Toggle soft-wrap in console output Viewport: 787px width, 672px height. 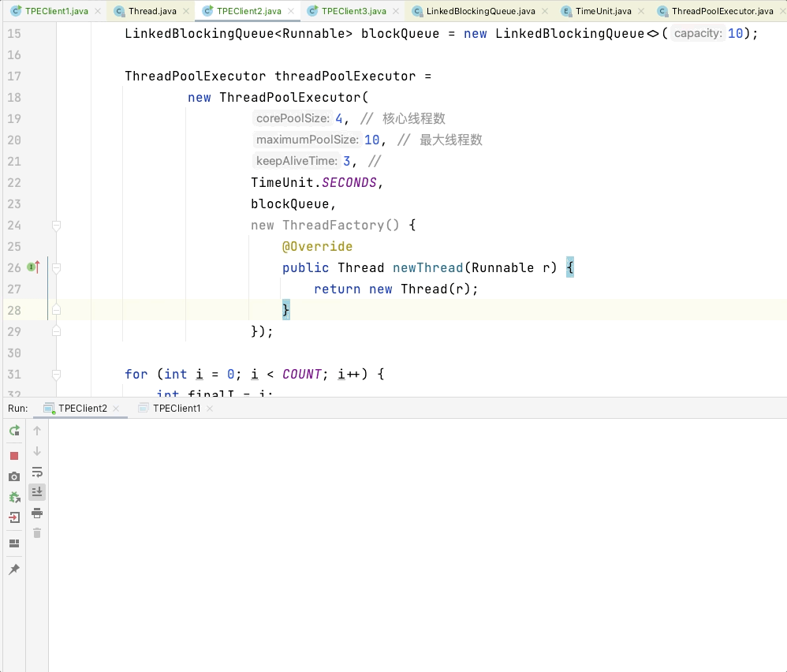click(x=37, y=472)
